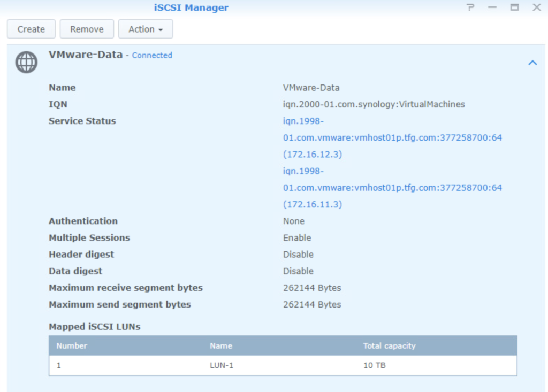Click the Name column header in LUN table
The height and width of the screenshot is (392, 548).
[x=221, y=346]
